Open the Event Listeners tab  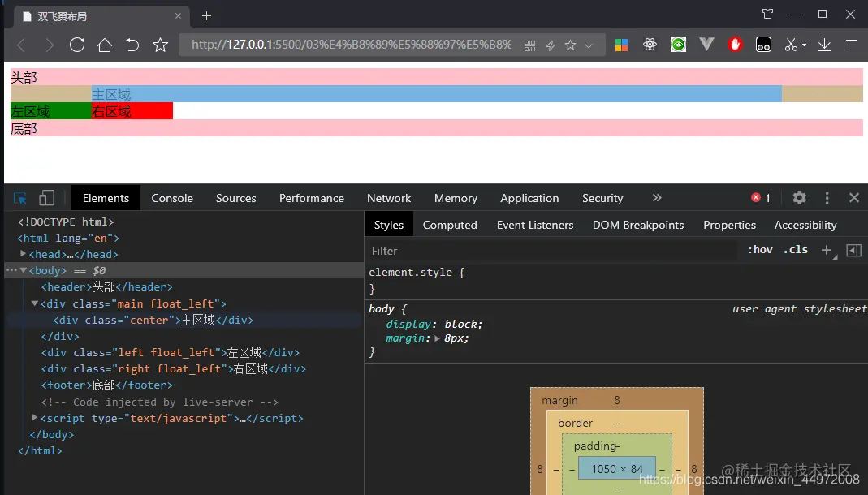pyautogui.click(x=535, y=225)
